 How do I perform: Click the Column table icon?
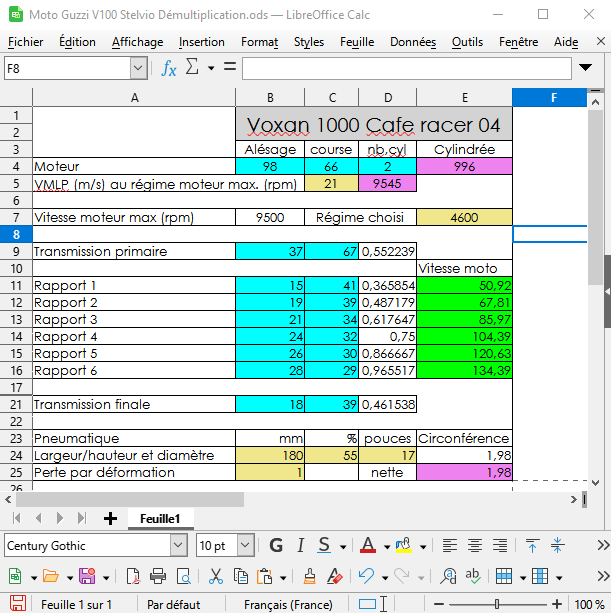tap(540, 576)
